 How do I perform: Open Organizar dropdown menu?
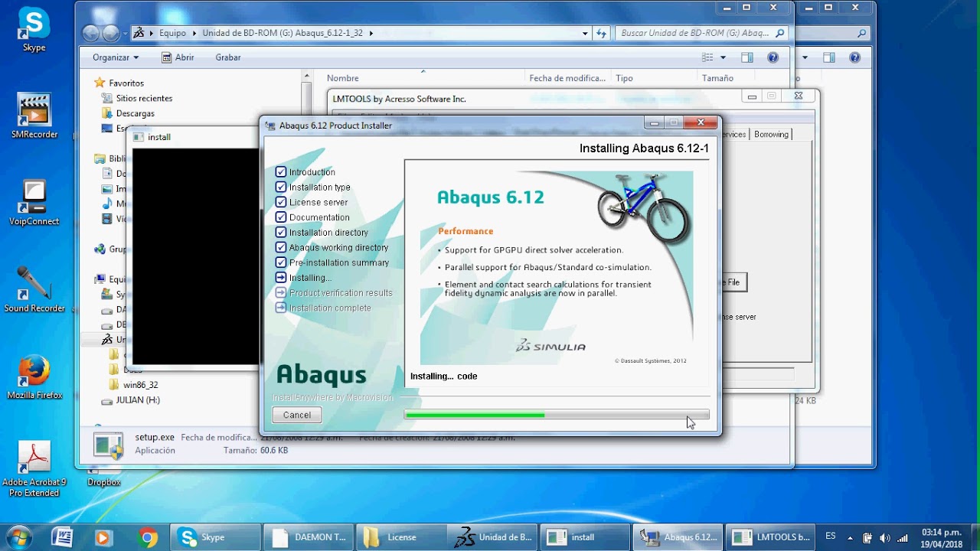pos(116,57)
